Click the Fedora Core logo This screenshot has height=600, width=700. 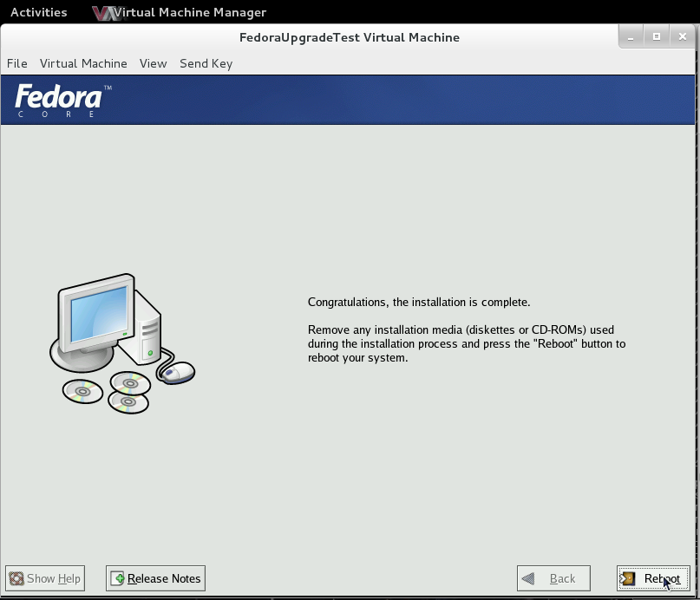[x=62, y=101]
